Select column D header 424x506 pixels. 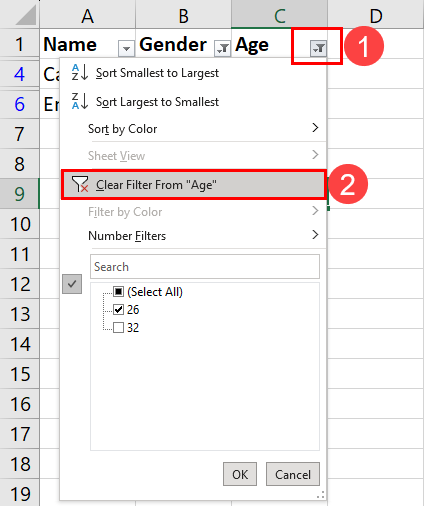[x=376, y=14]
